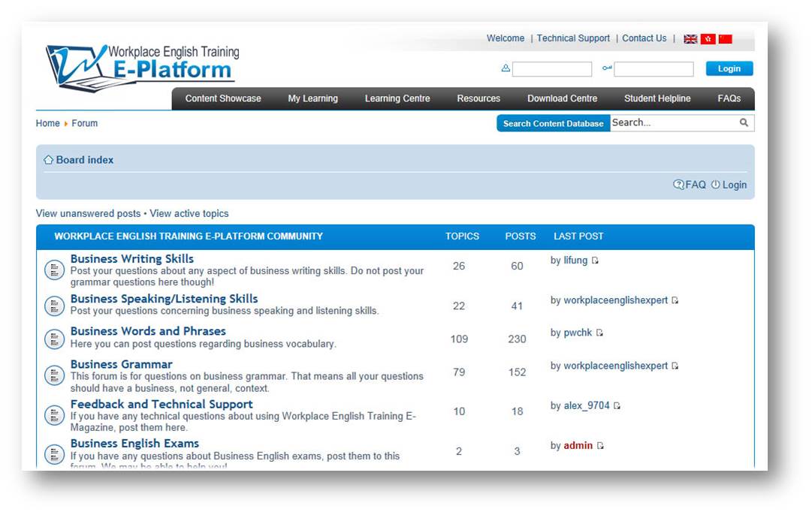Viewport: 812px width, 515px height.
Task: Select the Hong Kong flag icon
Action: (x=708, y=39)
